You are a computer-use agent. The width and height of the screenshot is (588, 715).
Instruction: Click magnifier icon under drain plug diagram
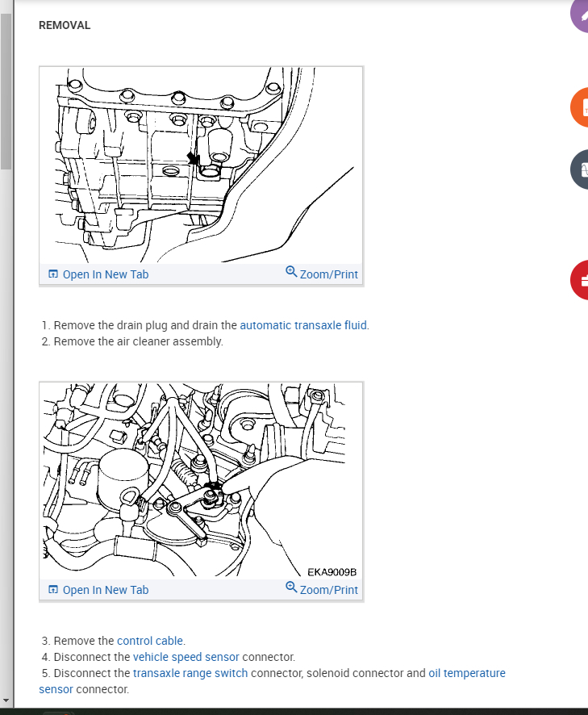click(x=291, y=272)
